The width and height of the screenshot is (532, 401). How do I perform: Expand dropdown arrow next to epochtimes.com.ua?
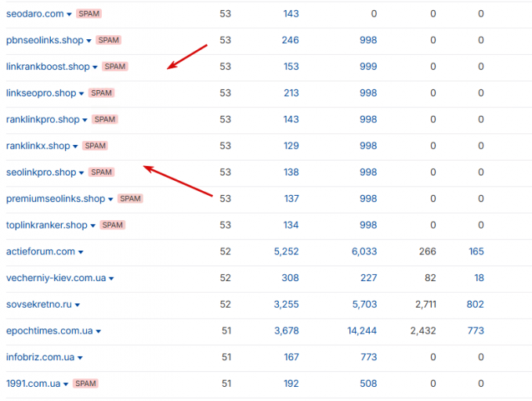tap(99, 331)
